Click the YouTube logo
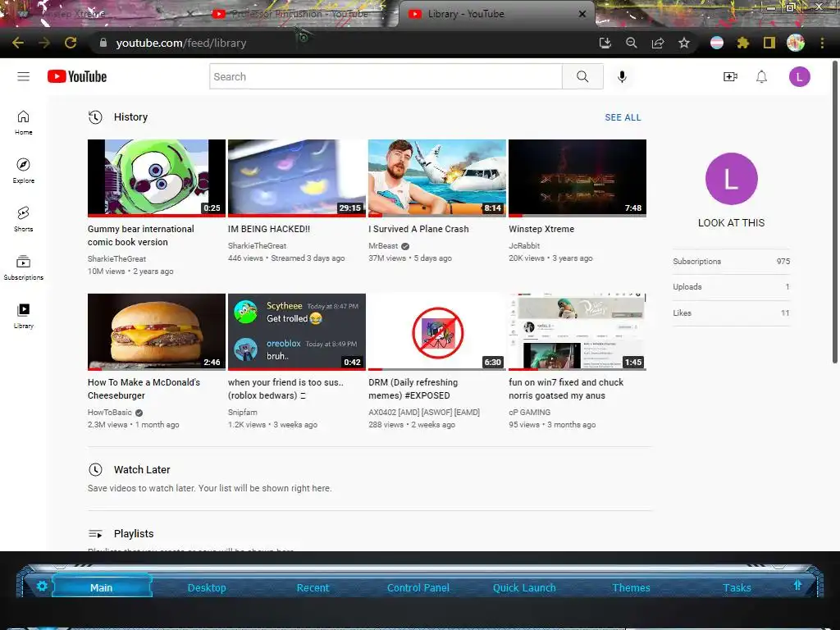This screenshot has height=630, width=840. click(x=77, y=76)
